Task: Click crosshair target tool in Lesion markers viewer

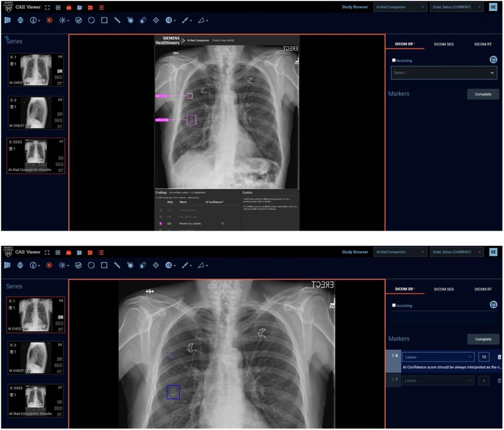Action: (156, 265)
